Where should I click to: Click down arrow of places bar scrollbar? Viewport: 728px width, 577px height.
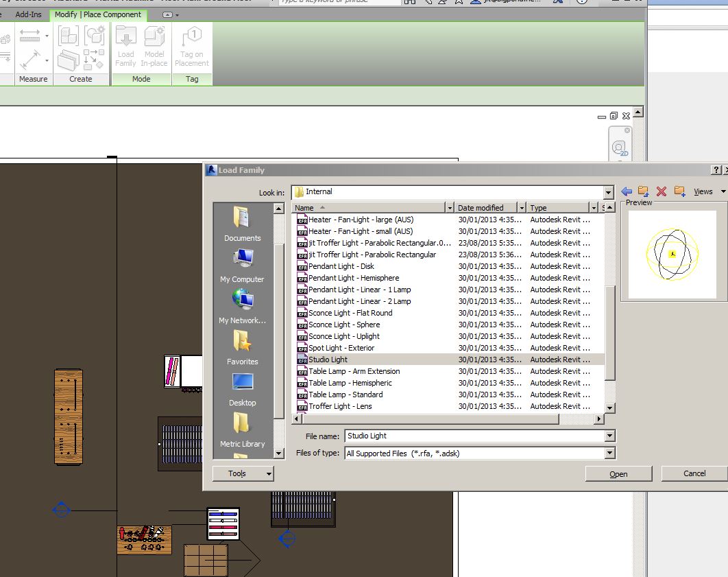click(278, 453)
